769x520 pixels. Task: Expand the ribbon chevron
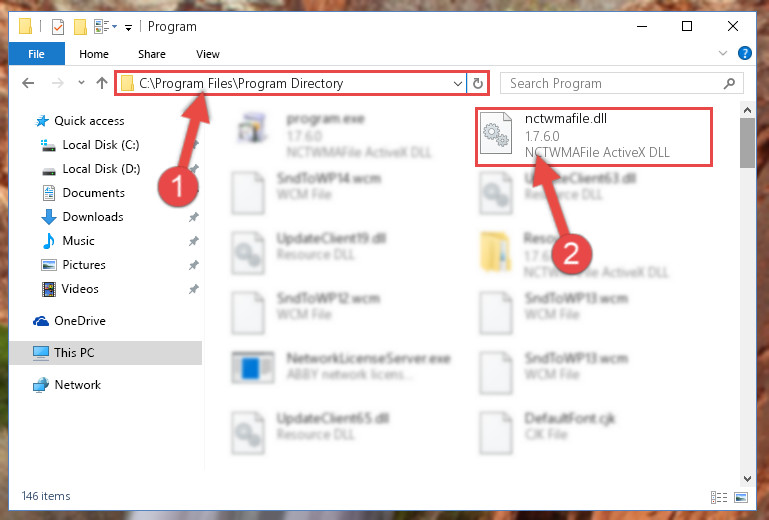click(722, 53)
